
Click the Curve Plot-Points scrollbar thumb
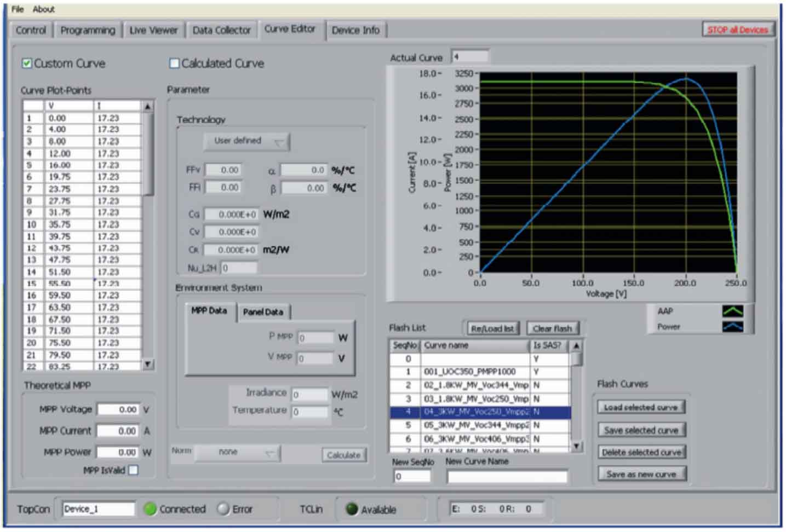[147, 154]
